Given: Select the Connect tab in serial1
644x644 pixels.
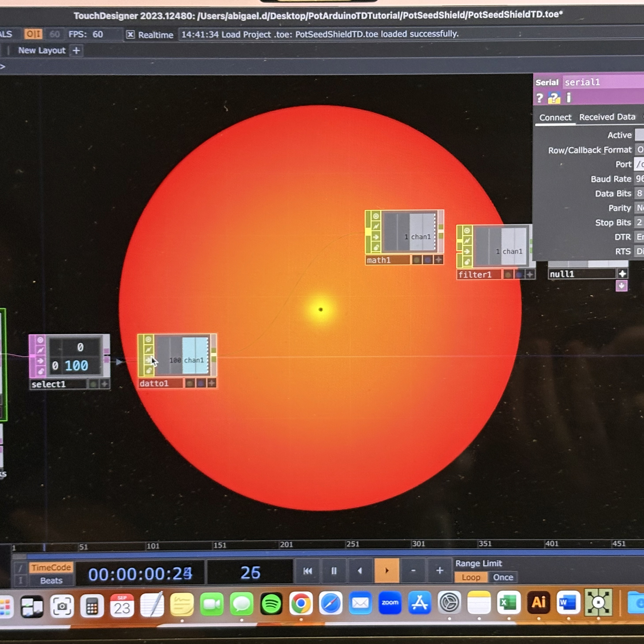Looking at the screenshot, I should [x=555, y=117].
